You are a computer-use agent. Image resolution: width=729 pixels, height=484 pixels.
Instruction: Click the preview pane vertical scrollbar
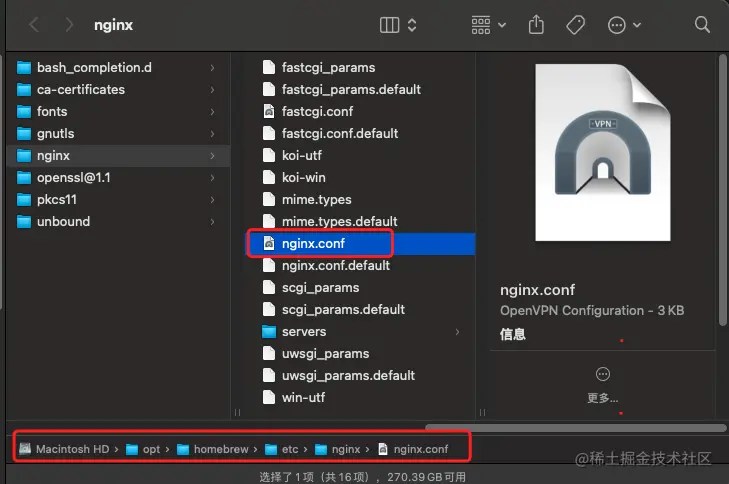click(722, 190)
